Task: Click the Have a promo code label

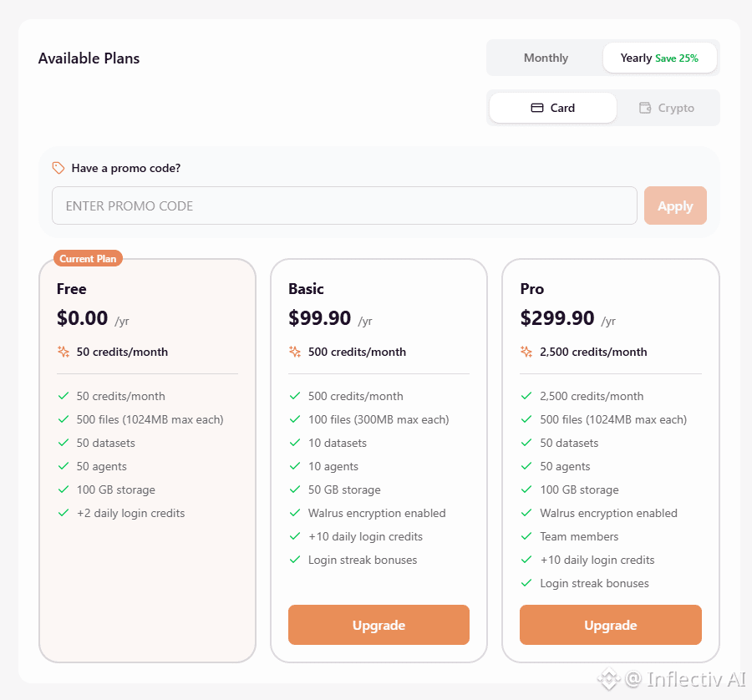Action: pyautogui.click(x=126, y=168)
